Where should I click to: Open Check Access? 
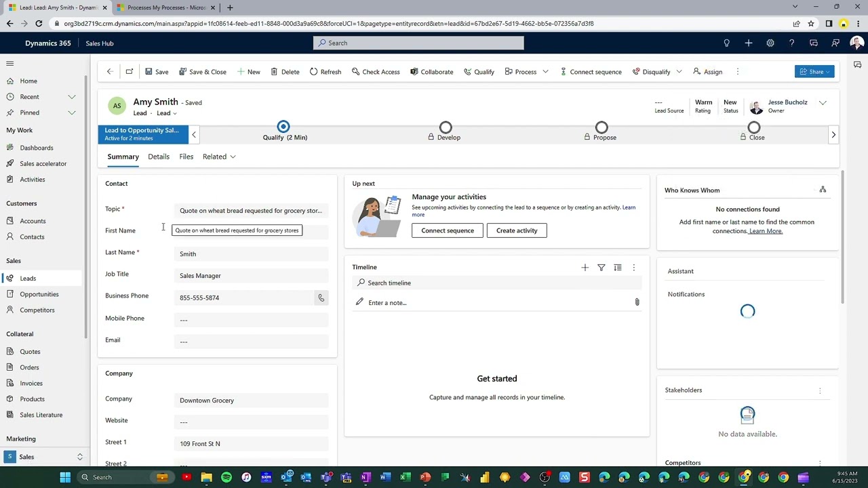pyautogui.click(x=376, y=72)
